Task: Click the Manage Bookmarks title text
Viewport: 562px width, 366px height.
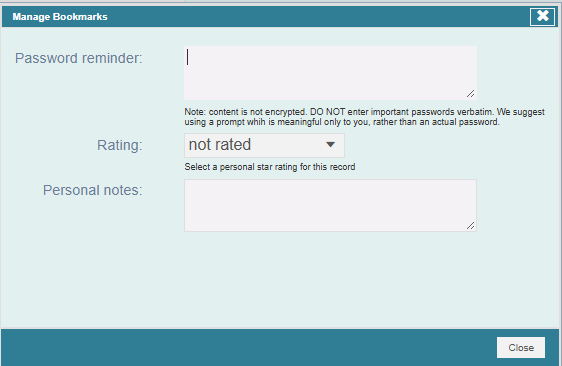Action: [x=60, y=17]
